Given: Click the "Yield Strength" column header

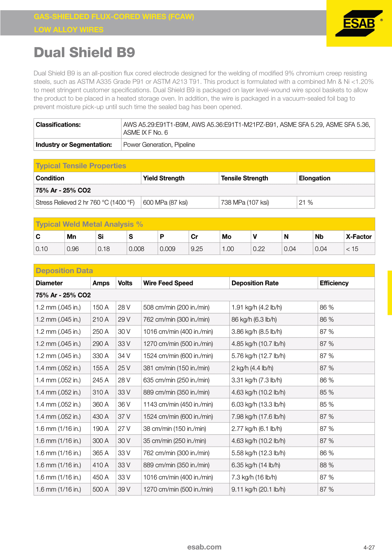Looking at the screenshot, I should pos(164,178).
